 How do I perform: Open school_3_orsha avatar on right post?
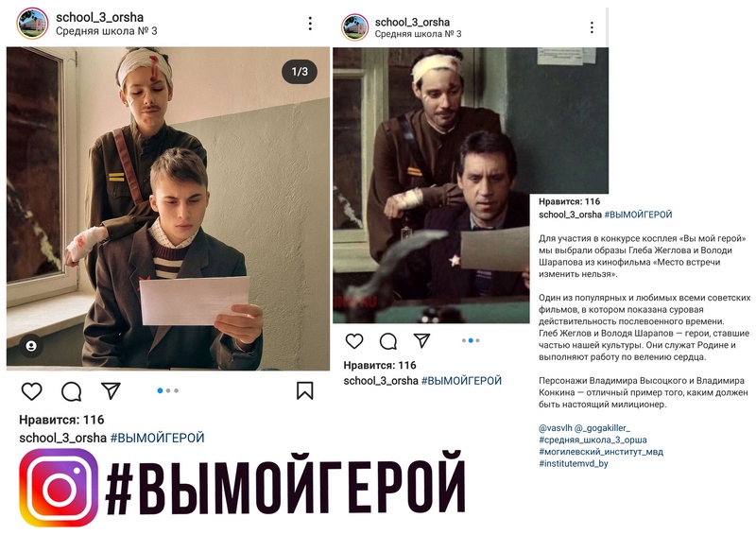(x=355, y=27)
